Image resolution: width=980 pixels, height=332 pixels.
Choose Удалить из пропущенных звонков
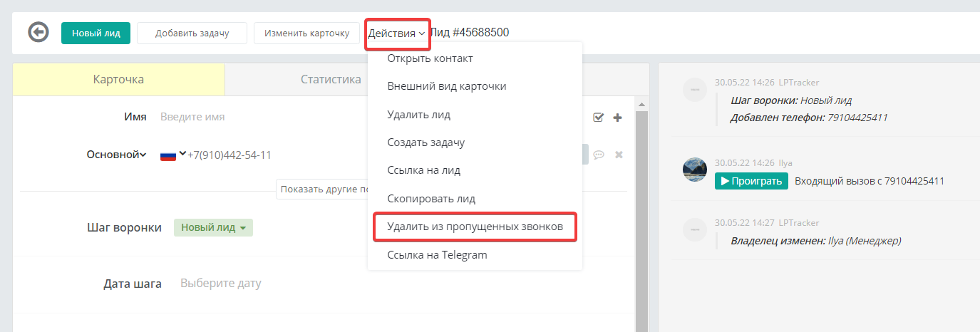[475, 227]
